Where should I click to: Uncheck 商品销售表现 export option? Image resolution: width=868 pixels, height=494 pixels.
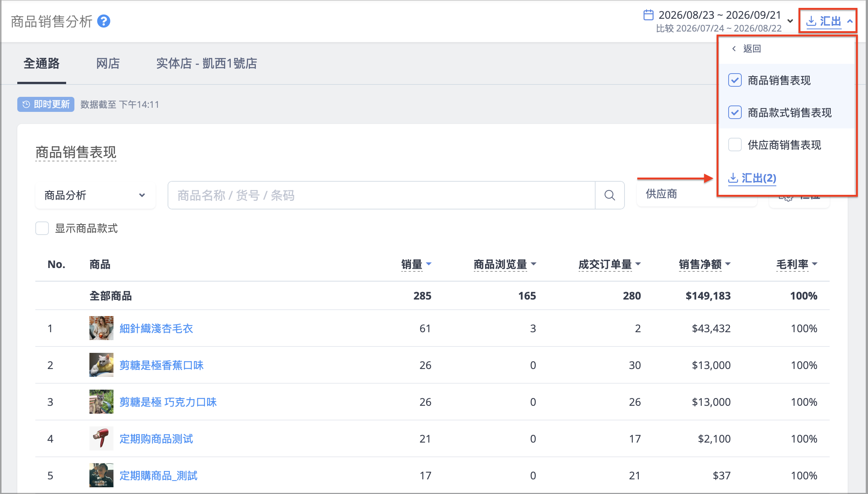point(735,80)
